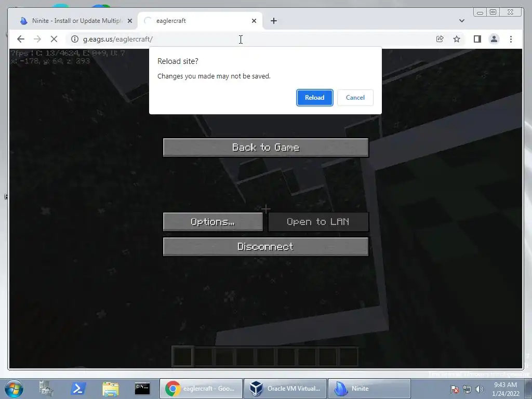Open the volume control tray icon
The image size is (532, 399).
(479, 389)
